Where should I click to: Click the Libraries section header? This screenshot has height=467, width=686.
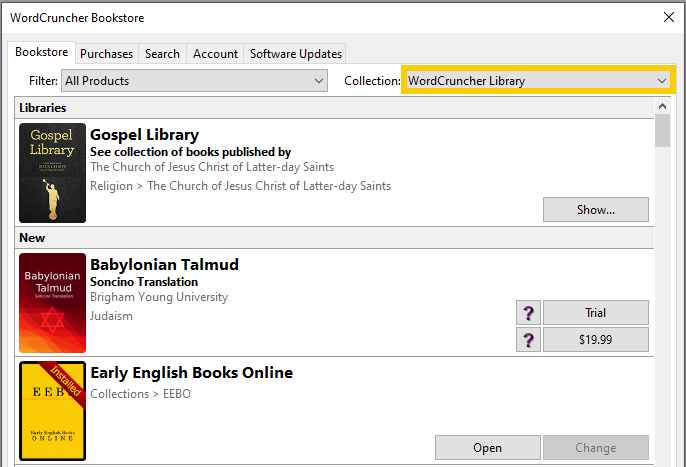[335, 108]
